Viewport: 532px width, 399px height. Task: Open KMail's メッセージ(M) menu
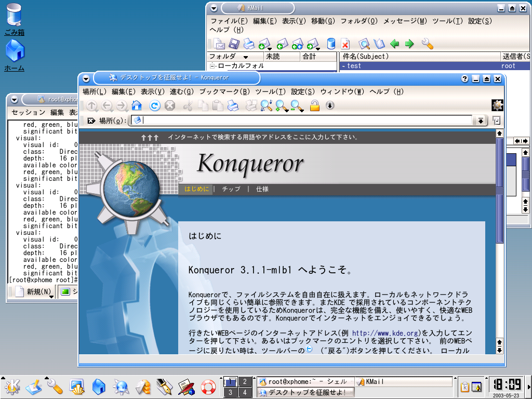pyautogui.click(x=405, y=21)
